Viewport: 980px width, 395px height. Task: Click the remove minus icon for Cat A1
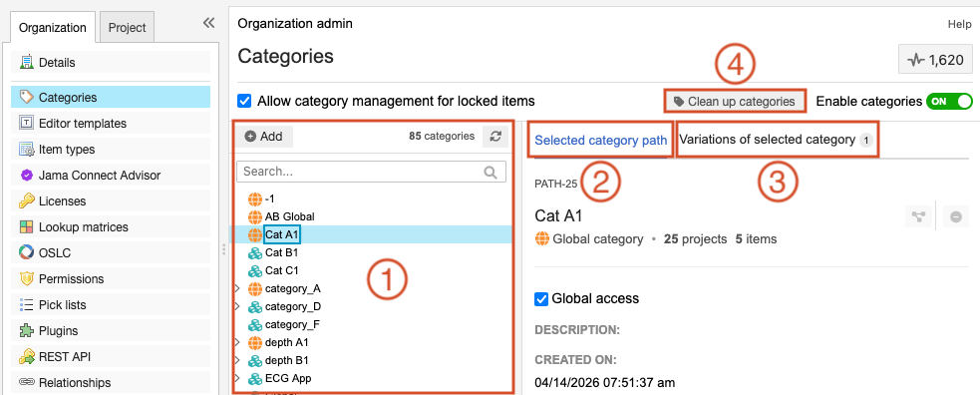[956, 216]
